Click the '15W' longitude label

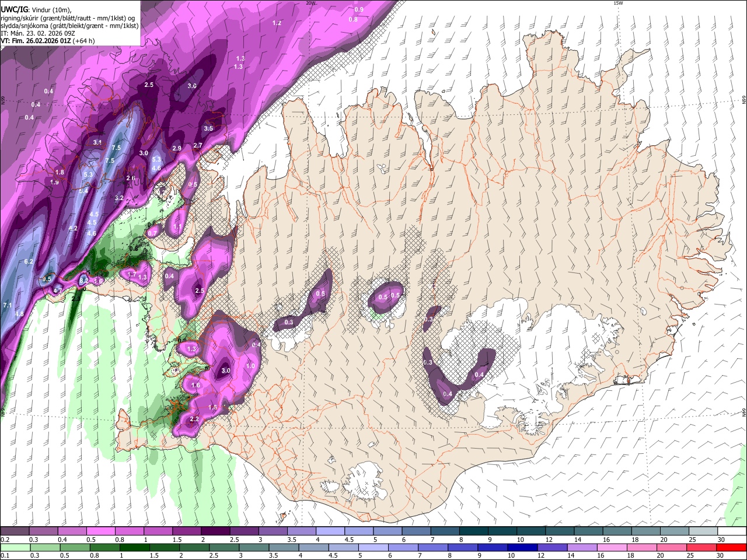[x=618, y=3]
